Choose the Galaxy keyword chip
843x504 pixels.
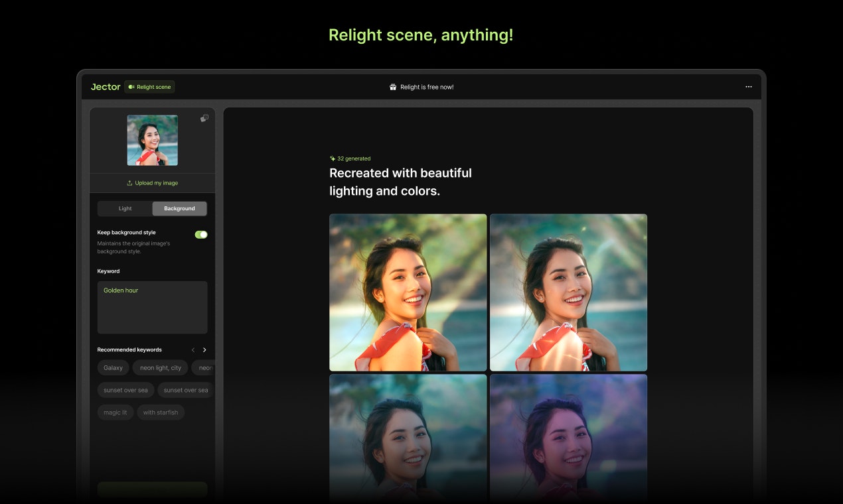click(114, 368)
